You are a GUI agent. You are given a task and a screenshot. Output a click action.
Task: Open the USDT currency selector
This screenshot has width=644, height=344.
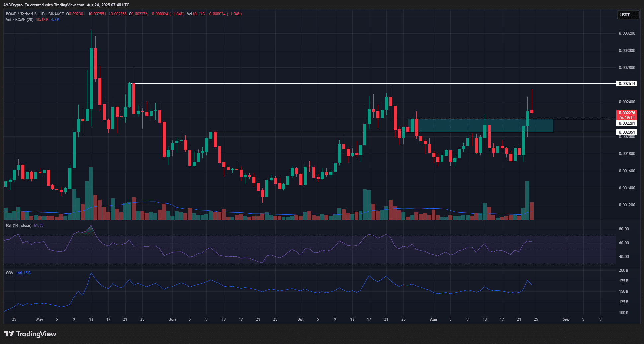(628, 15)
